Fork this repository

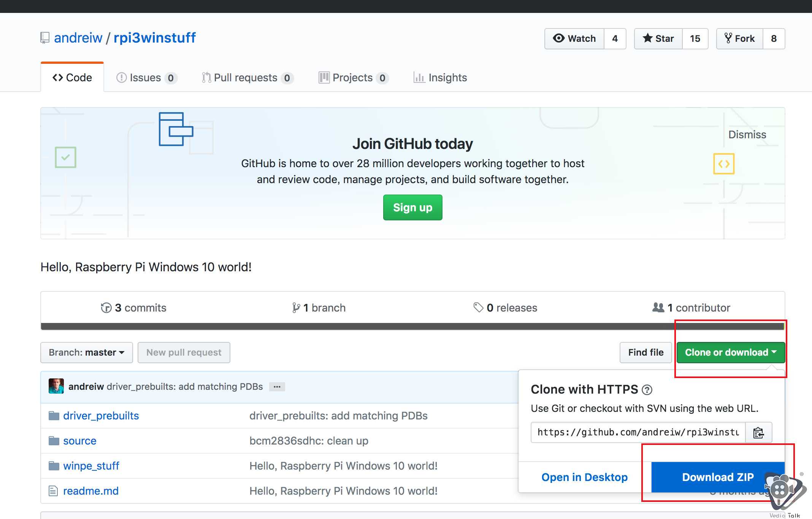click(740, 39)
